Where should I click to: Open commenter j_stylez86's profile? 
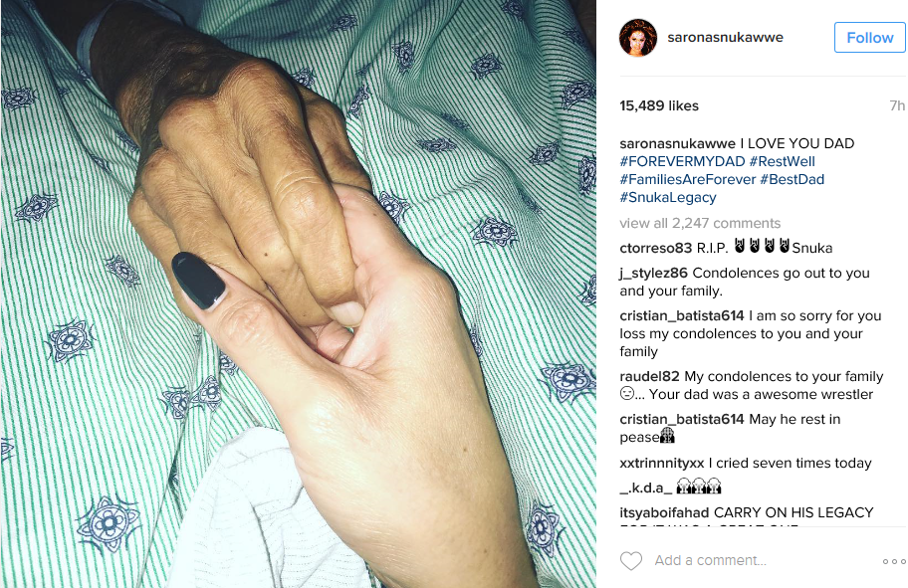(x=653, y=273)
